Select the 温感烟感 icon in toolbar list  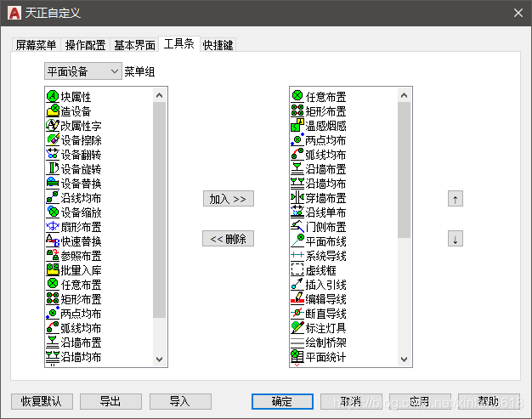tap(297, 126)
